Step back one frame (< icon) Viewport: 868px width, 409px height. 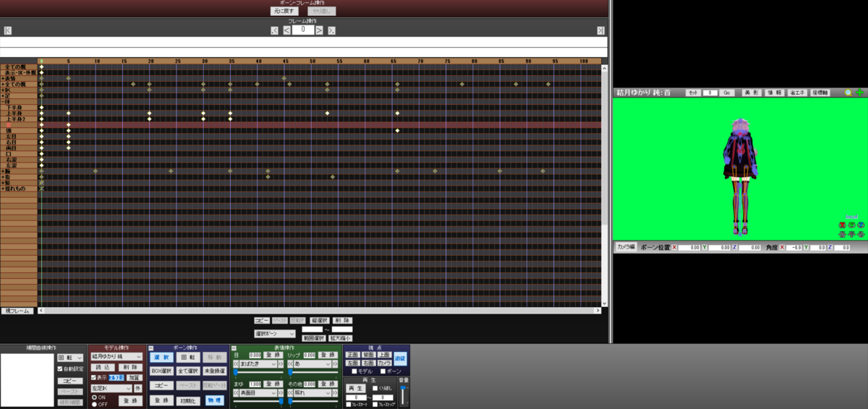point(286,30)
